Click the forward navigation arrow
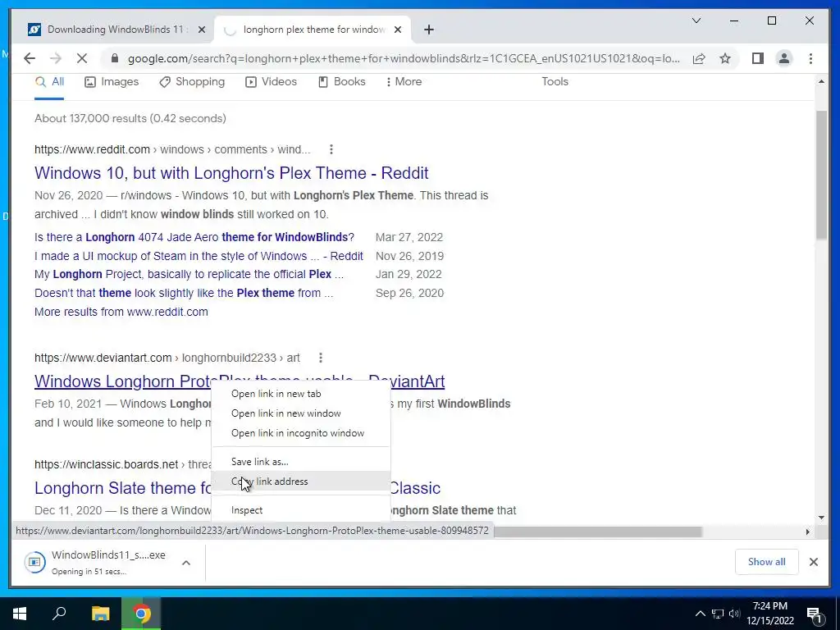Viewport: 840px width, 630px height. 56,58
